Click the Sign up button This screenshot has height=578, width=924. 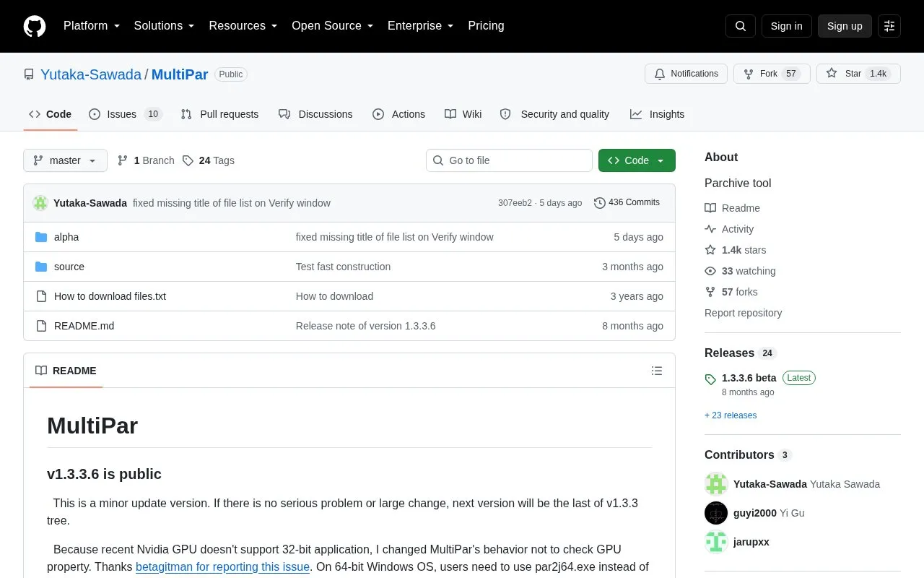pos(845,26)
